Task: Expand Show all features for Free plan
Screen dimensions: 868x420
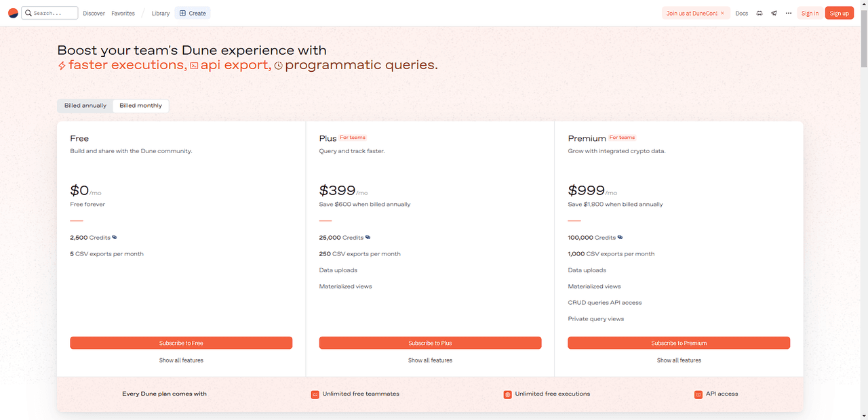Action: [181, 360]
